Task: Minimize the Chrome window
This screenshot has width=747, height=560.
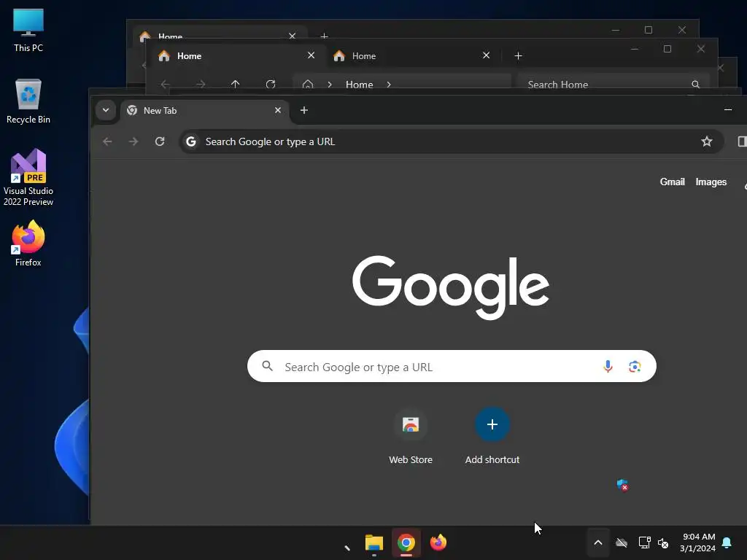Action: point(728,110)
